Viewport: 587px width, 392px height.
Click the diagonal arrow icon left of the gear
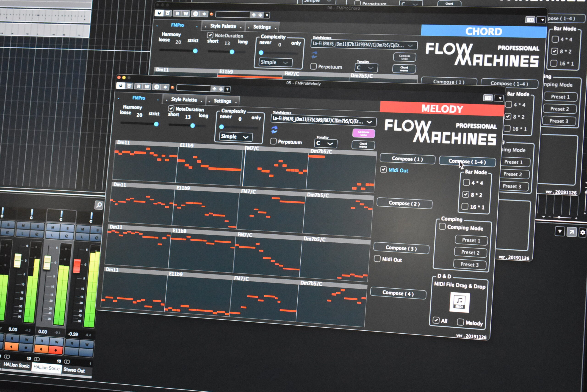(x=571, y=232)
